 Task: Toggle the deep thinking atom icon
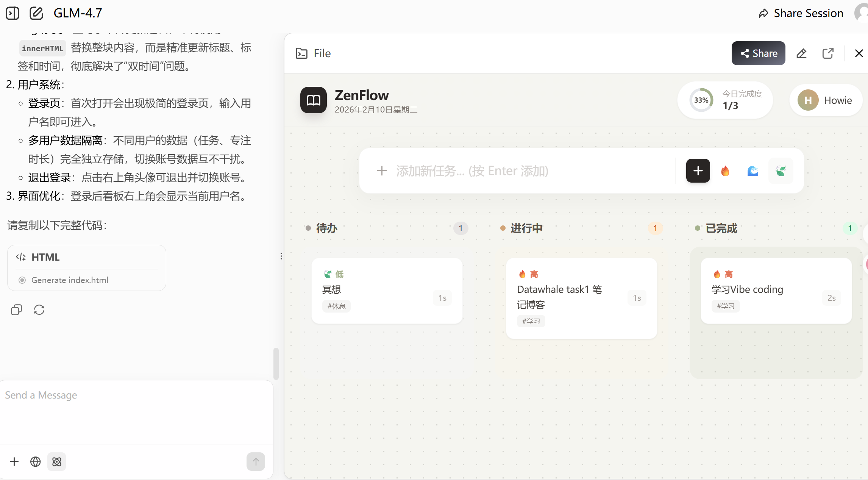[57, 461]
